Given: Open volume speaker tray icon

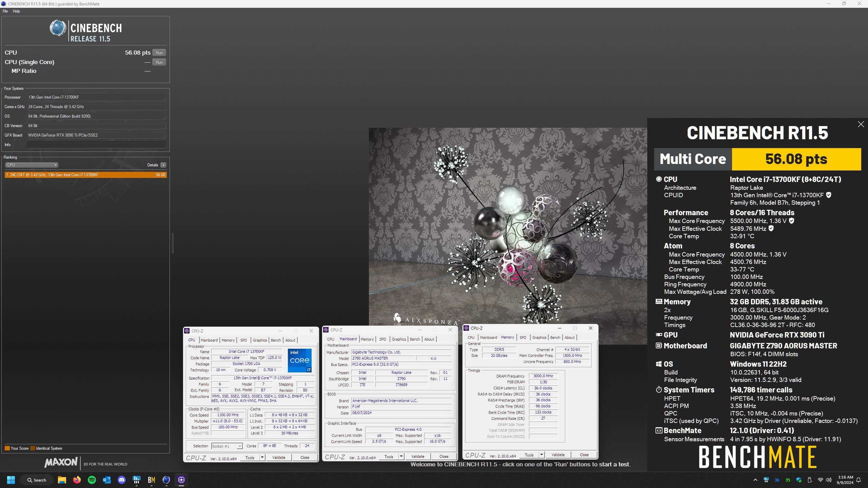Looking at the screenshot, I should pyautogui.click(x=829, y=480).
